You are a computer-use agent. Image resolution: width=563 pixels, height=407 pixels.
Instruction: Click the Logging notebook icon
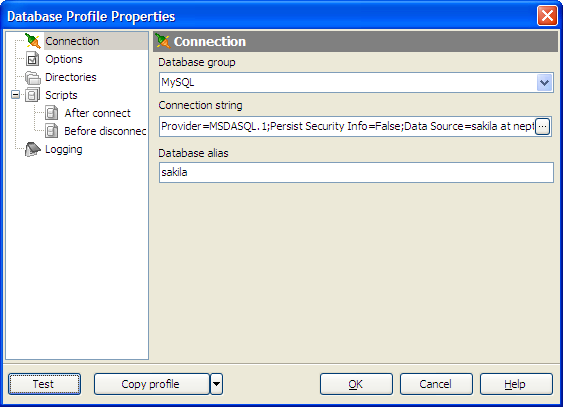coord(33,149)
